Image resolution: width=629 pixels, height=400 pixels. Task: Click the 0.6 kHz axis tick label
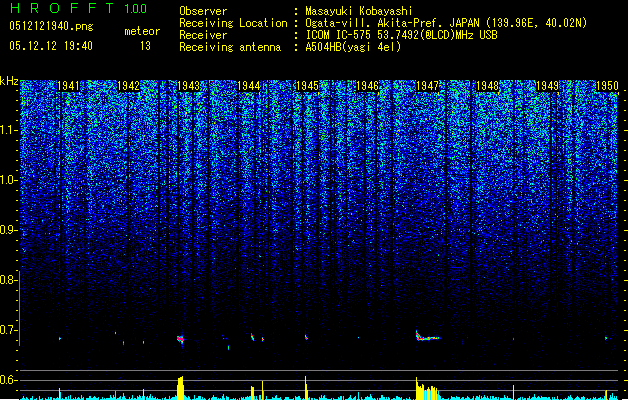tap(9, 380)
